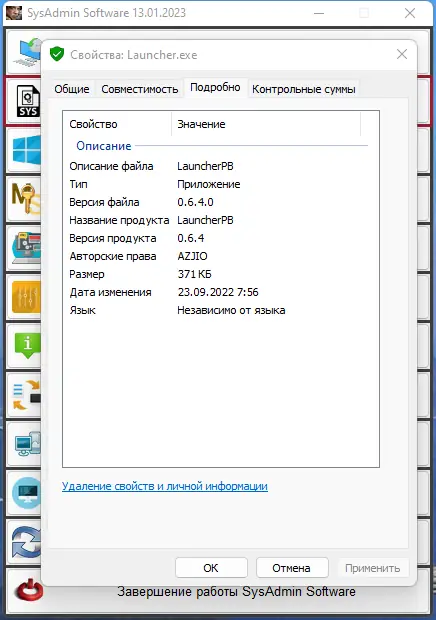Click the Свойство column header
Image resolution: width=436 pixels, height=620 pixels.
[117, 124]
